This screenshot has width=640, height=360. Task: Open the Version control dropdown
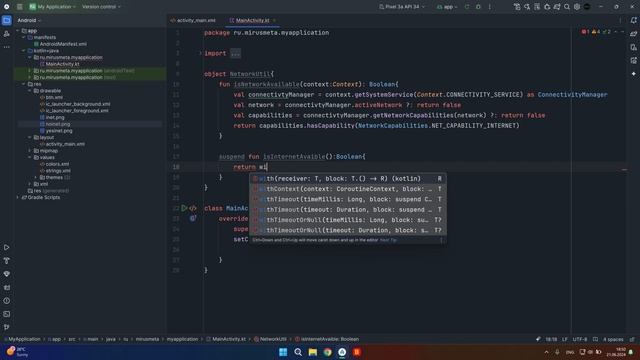(x=101, y=7)
